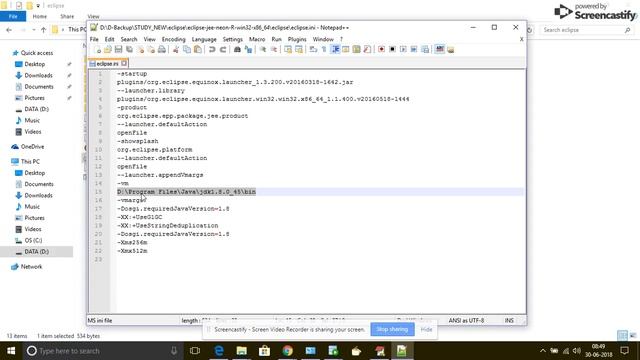Click ANSI as UTF-8 in status bar
This screenshot has width=640, height=360.
(x=466, y=320)
